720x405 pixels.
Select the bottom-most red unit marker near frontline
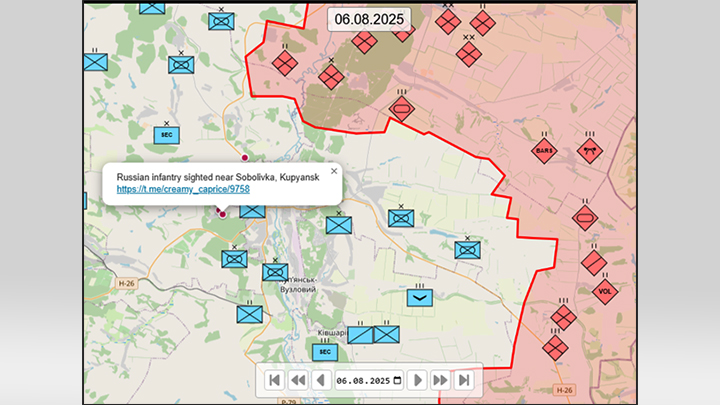tap(555, 347)
